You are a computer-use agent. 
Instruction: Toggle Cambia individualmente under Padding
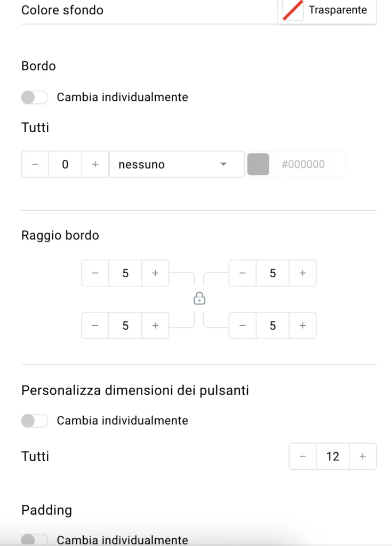coord(35,540)
